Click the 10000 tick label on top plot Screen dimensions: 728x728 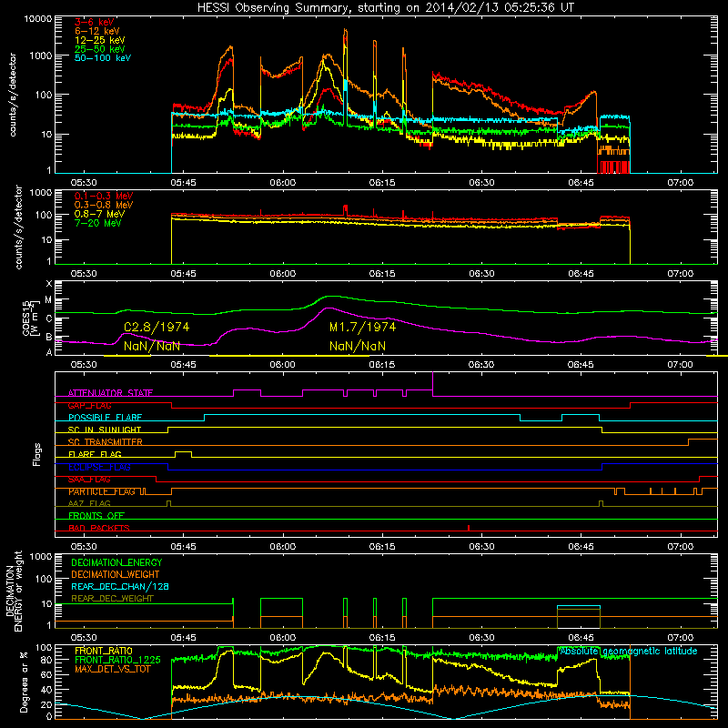point(38,18)
